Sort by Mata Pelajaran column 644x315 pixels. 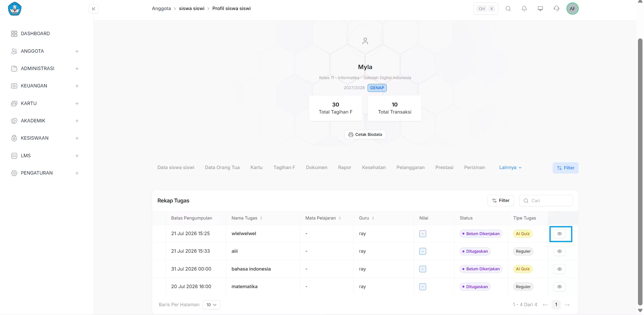coord(339,218)
